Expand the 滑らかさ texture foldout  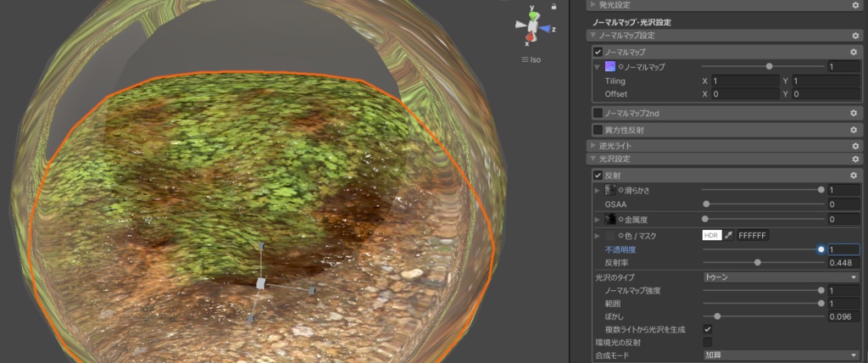point(598,190)
